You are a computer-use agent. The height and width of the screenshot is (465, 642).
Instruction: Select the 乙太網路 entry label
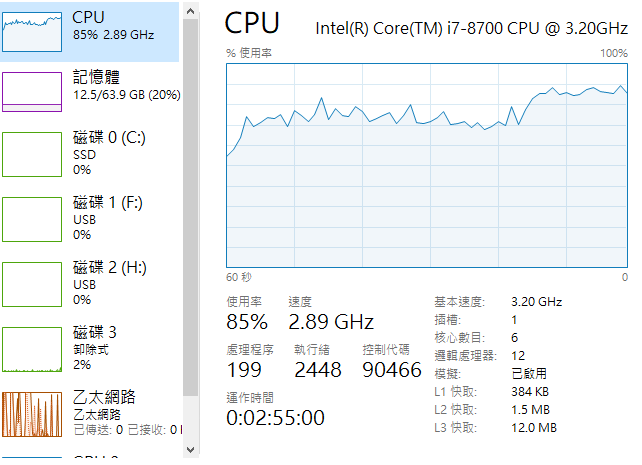point(104,397)
